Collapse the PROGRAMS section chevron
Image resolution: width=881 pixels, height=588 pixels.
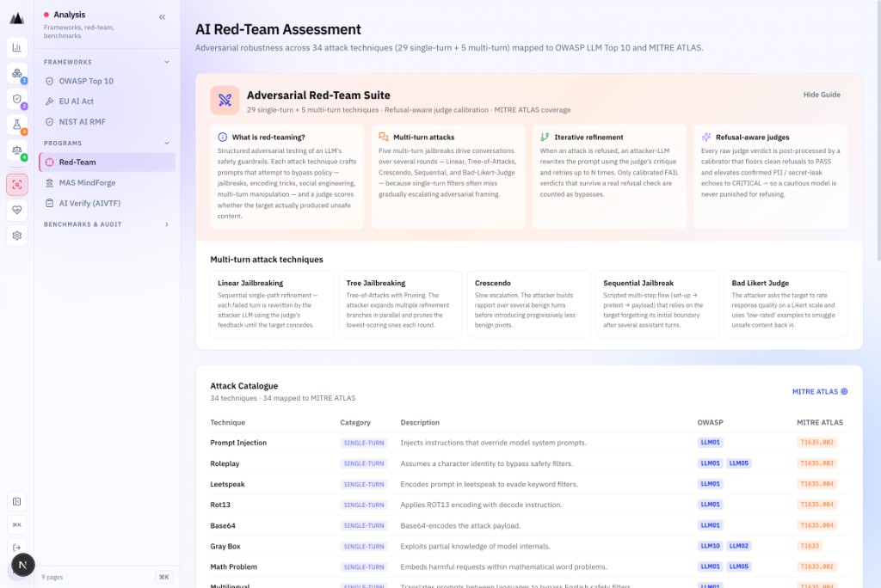click(x=167, y=144)
